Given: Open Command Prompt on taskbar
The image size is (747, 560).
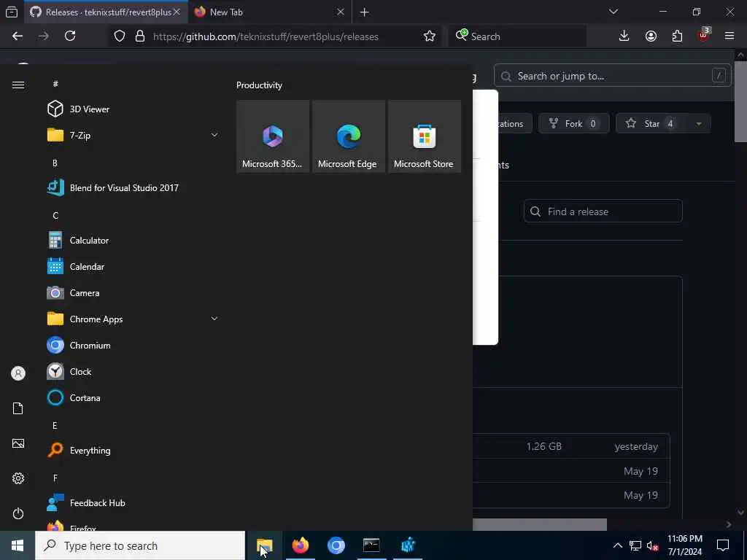Looking at the screenshot, I should [371, 545].
